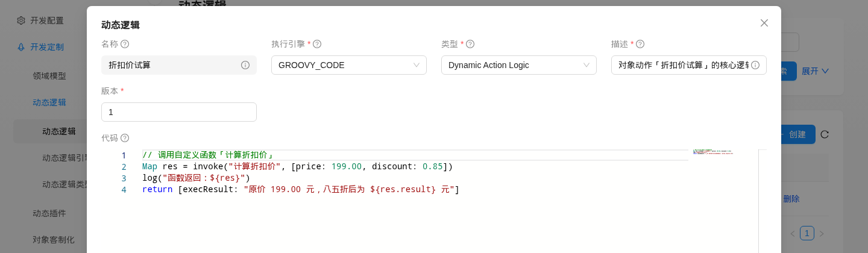Image resolution: width=868 pixels, height=253 pixels.
Task: Click next page arrow in pagination
Action: (x=822, y=234)
